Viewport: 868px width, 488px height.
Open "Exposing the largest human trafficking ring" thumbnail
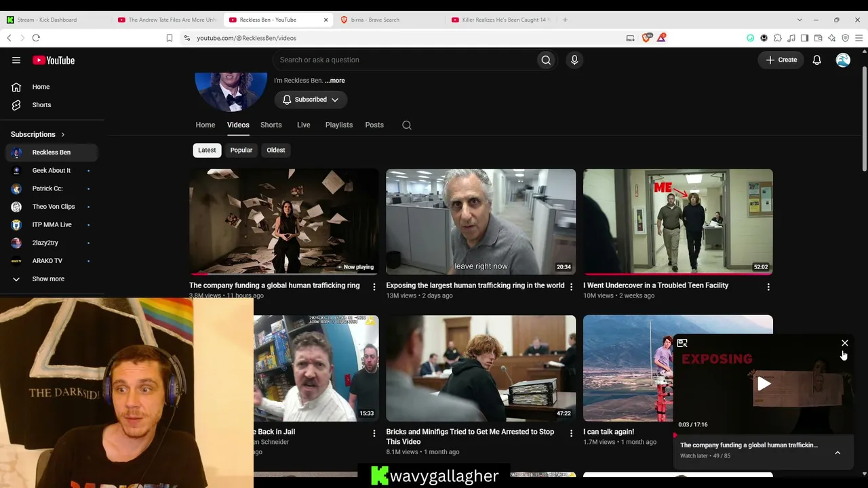tap(481, 222)
